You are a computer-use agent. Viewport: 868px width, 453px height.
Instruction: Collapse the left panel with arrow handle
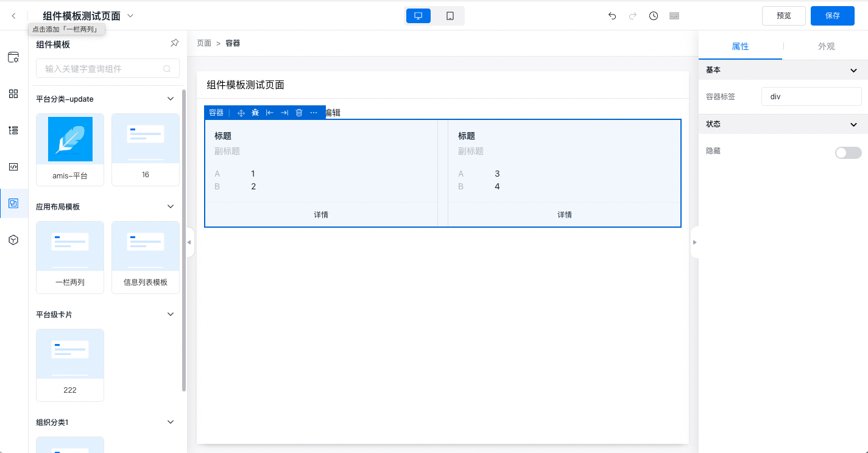[x=189, y=242]
